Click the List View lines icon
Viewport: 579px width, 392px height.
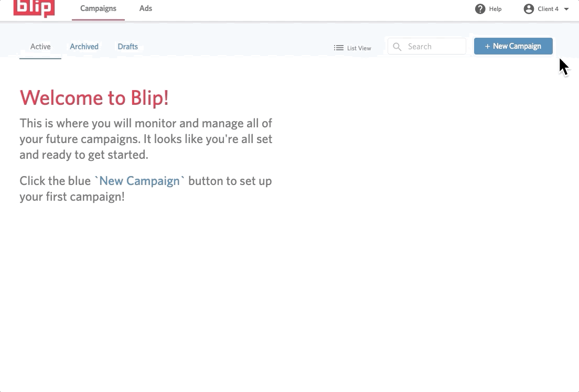click(339, 48)
